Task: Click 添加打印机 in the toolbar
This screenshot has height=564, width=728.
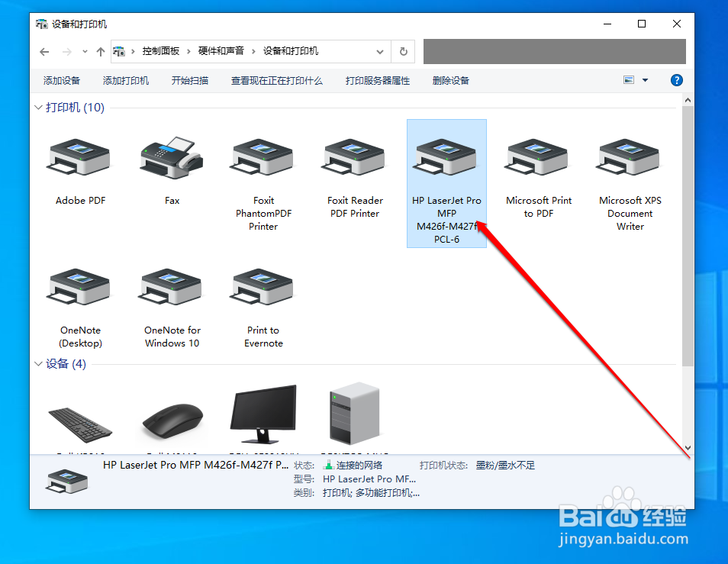Action: pos(126,81)
